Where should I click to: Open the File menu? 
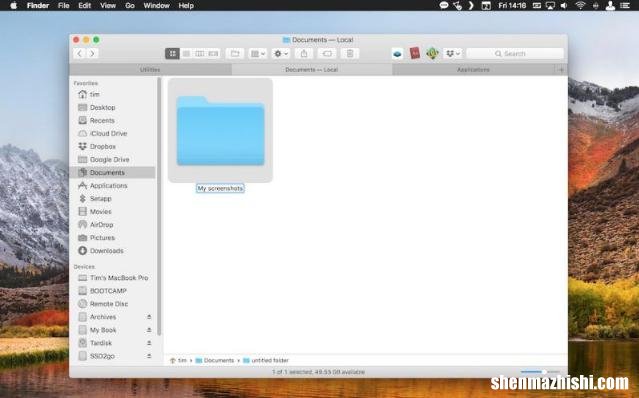[64, 6]
